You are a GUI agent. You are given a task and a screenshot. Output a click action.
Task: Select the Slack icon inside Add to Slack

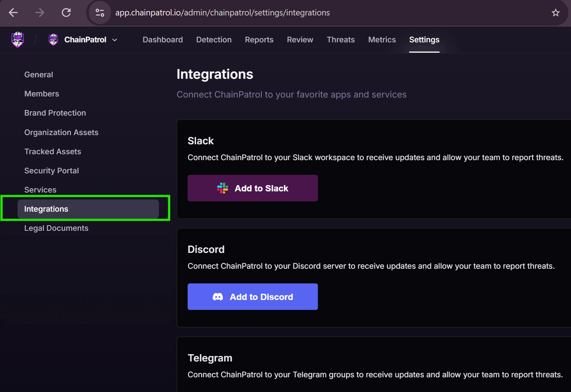222,188
